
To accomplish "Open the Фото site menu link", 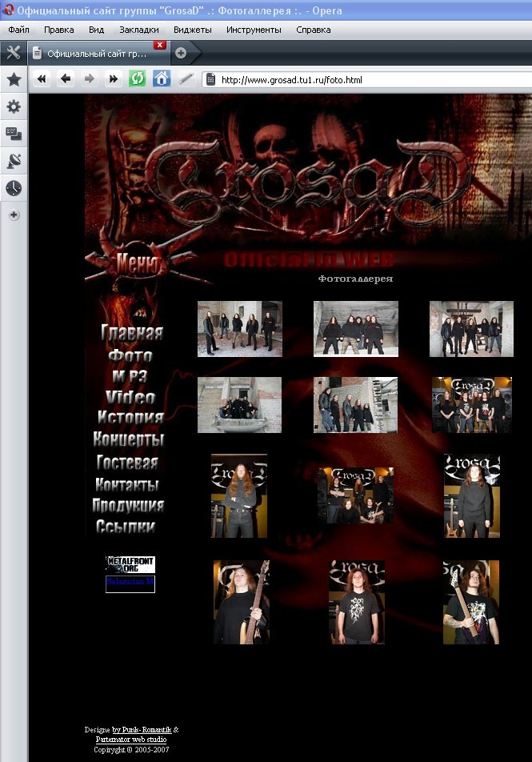I will point(130,355).
